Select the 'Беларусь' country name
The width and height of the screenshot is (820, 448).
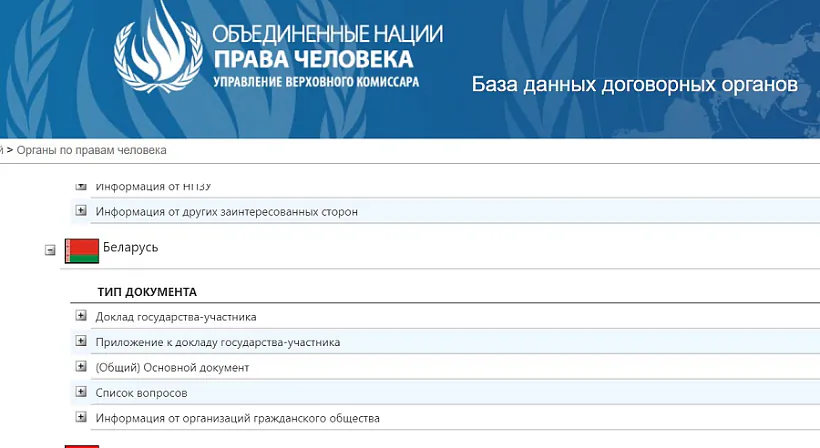point(130,246)
